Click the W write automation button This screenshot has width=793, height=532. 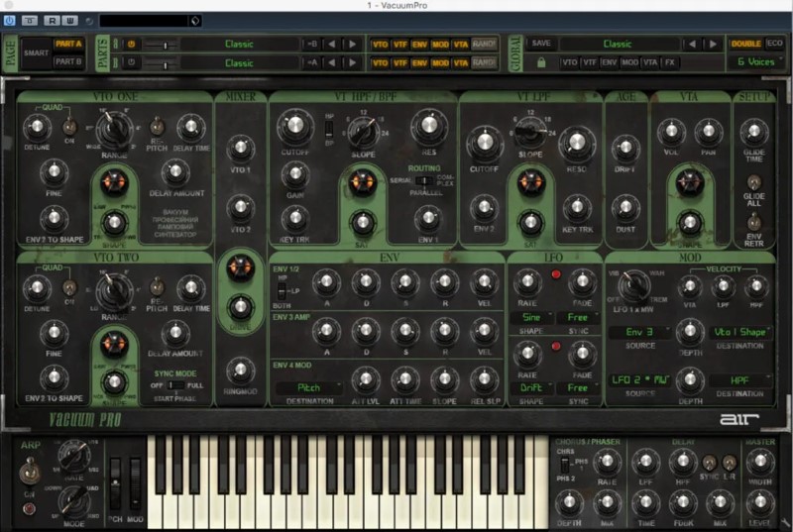click(x=69, y=21)
